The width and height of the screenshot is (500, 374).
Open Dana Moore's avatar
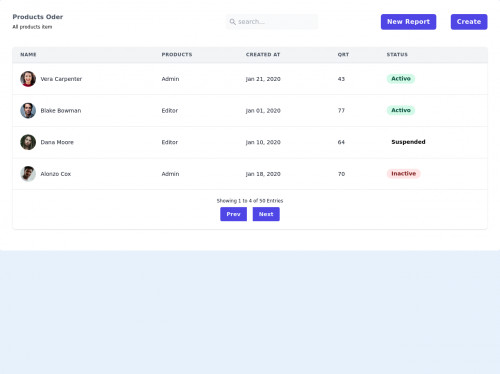point(28,142)
